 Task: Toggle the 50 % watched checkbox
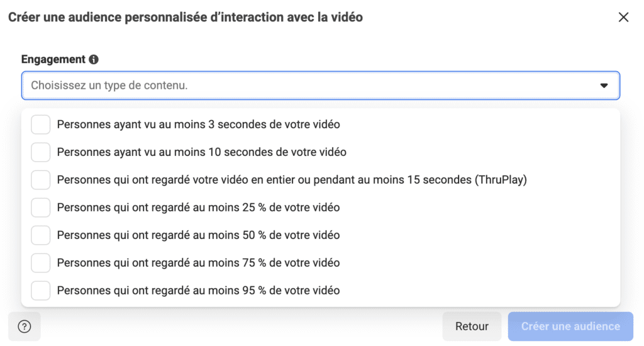point(41,235)
